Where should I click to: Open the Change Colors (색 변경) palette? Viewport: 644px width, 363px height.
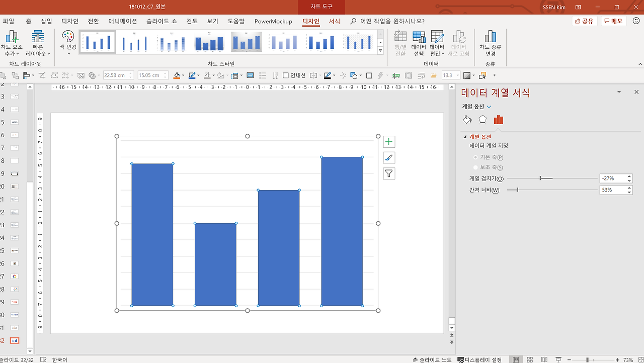[x=68, y=42]
